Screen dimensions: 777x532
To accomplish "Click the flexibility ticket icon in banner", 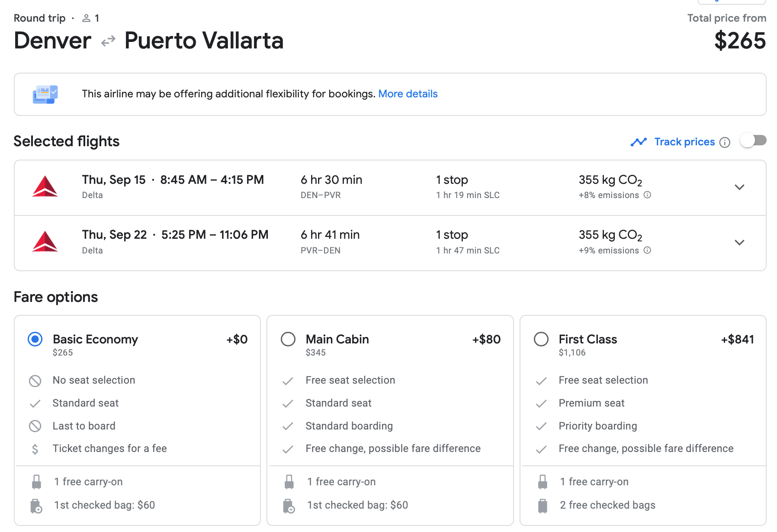I will point(45,94).
